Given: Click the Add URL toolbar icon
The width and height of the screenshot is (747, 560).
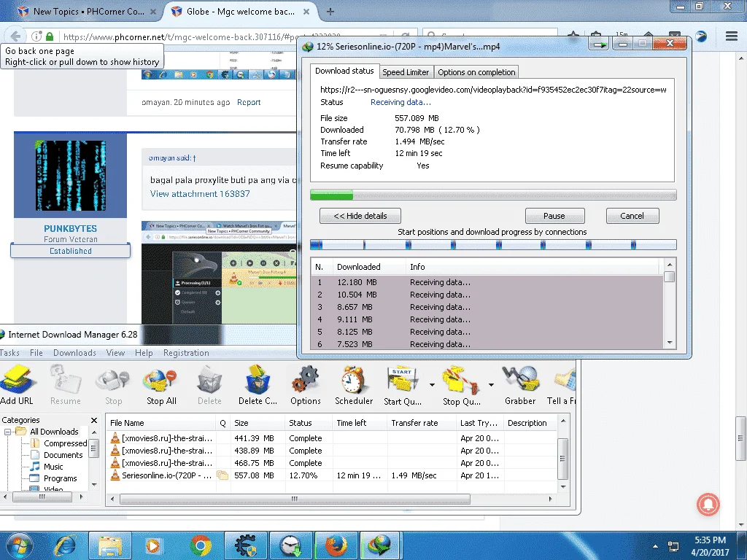Looking at the screenshot, I should click(x=18, y=385).
